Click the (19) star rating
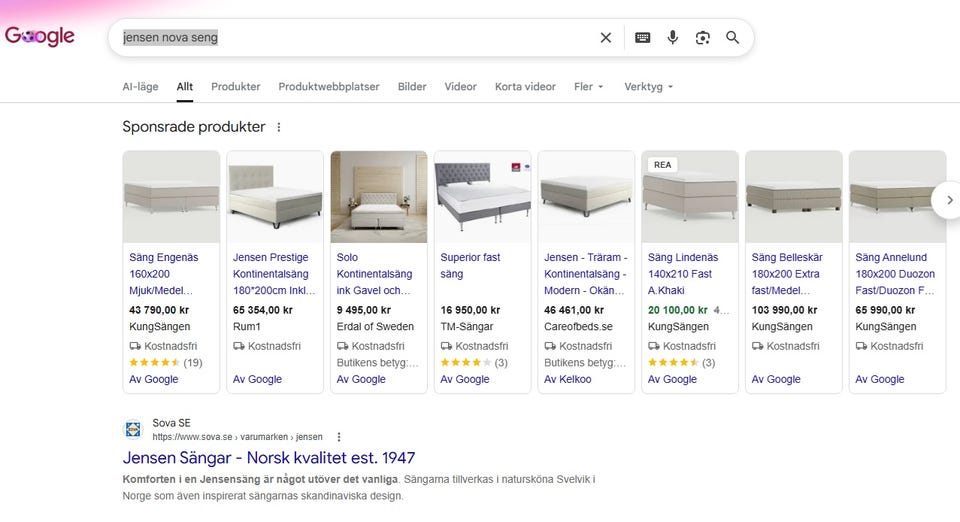Image resolution: width=960 pixels, height=522 pixels. pos(165,362)
